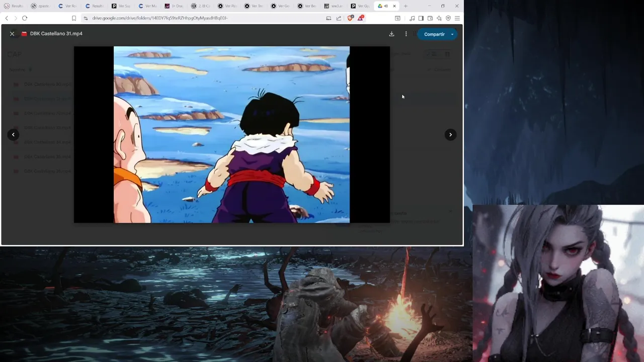Open the media control music note icon
Screen dimensions: 644x362
[412, 18]
